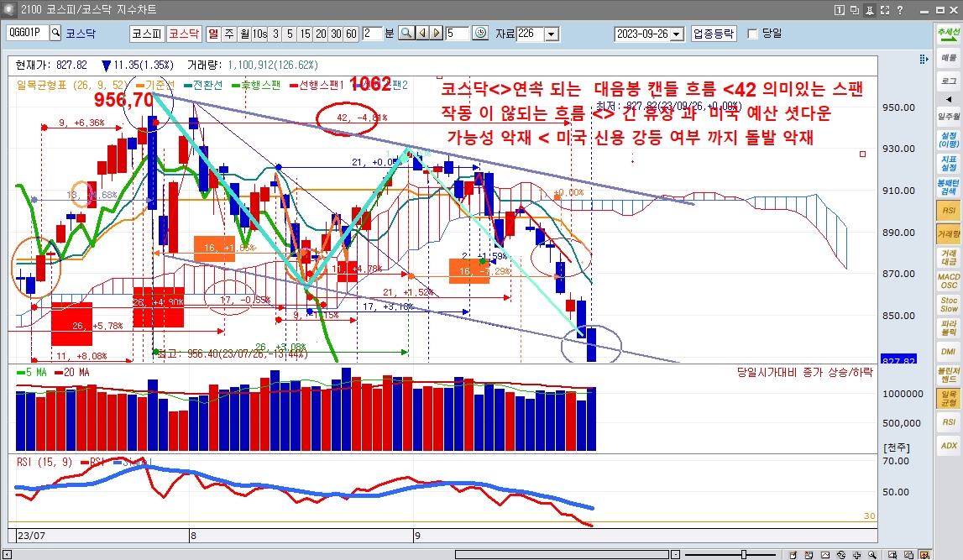Click the scroll-right arrow icon in toolbar
The height and width of the screenshot is (560, 963).
point(437,33)
